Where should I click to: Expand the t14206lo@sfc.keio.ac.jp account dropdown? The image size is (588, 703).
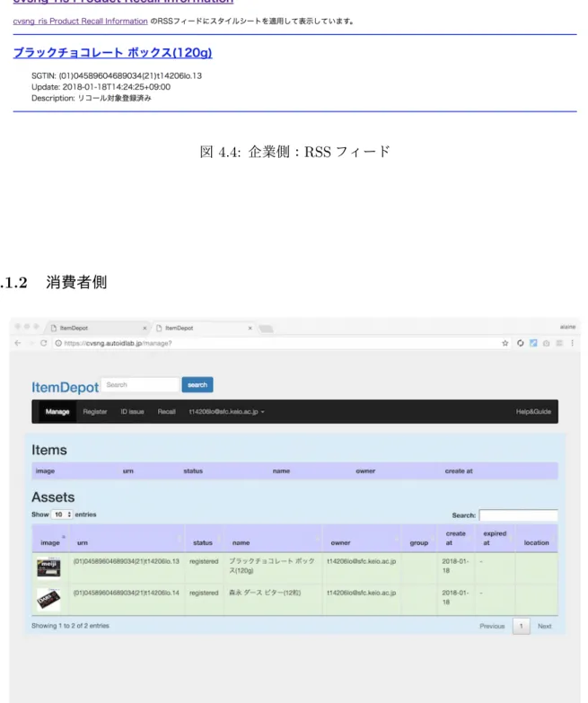click(x=227, y=411)
